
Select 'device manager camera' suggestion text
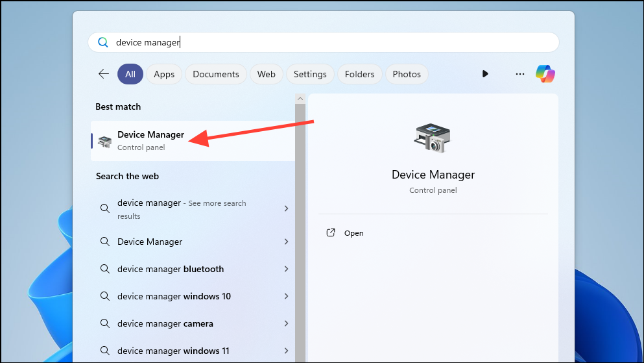[x=165, y=323]
